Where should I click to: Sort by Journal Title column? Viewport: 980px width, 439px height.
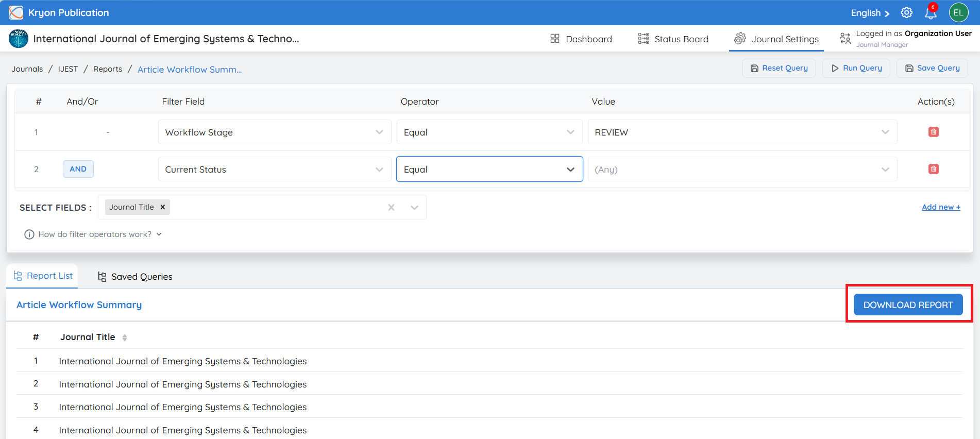(x=125, y=337)
